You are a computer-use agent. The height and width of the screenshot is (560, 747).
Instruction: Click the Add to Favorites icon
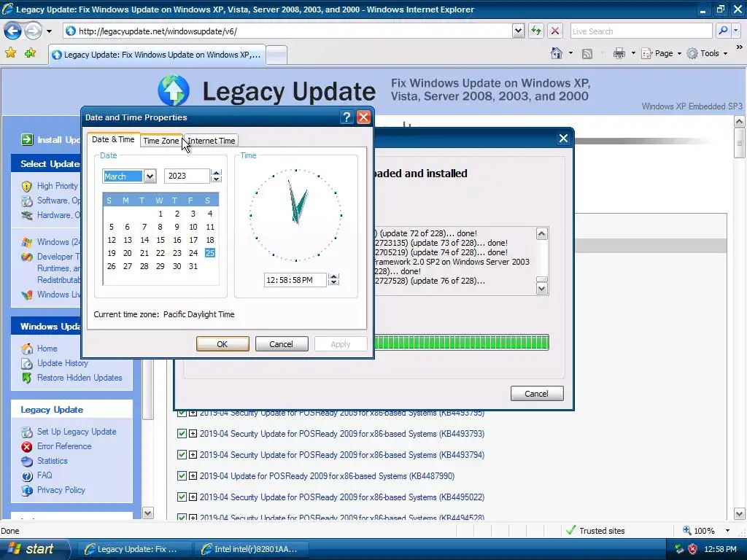pos(31,52)
